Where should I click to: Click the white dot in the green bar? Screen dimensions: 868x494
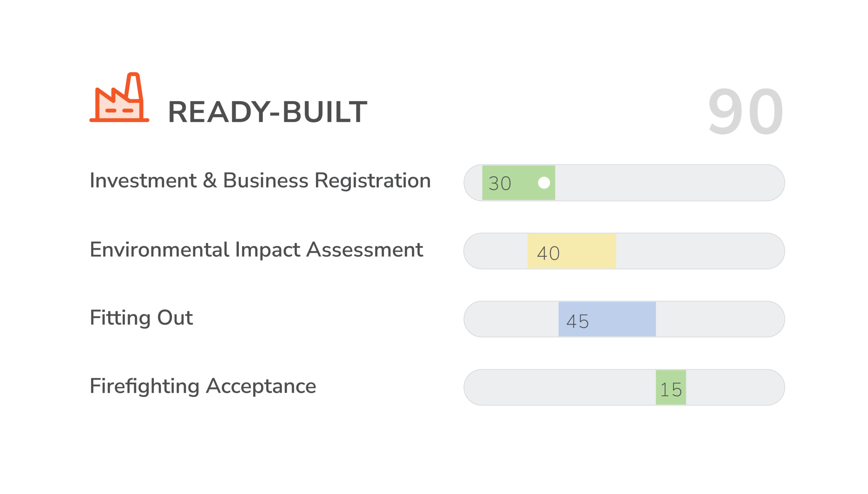[x=544, y=183]
